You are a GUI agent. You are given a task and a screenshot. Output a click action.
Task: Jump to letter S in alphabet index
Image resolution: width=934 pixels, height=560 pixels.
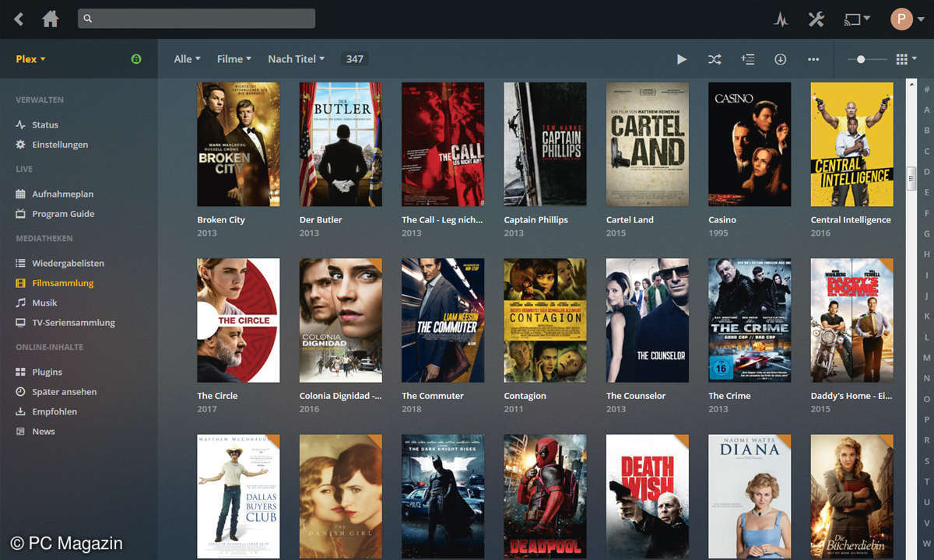[x=926, y=460]
